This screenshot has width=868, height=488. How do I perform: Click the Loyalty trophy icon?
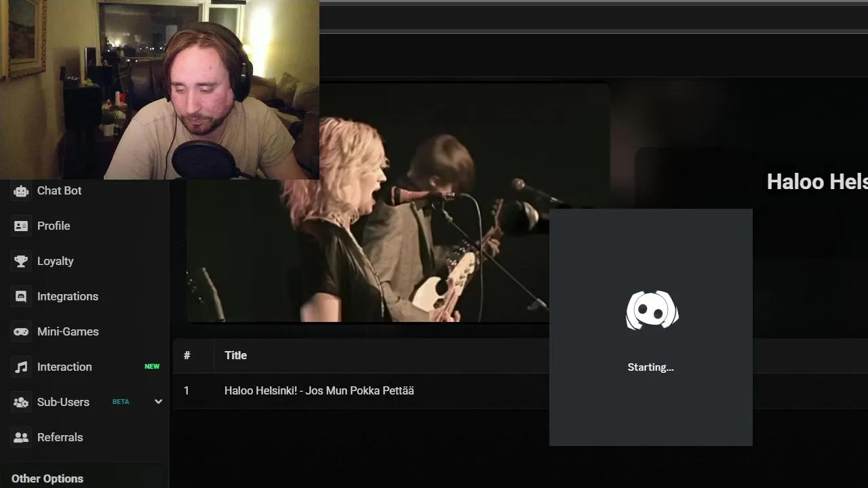click(21, 261)
